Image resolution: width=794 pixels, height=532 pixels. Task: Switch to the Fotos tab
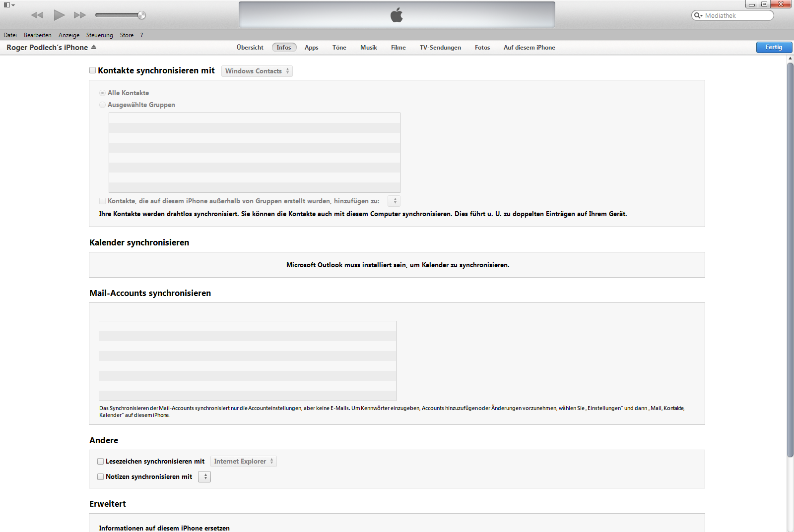tap(482, 48)
